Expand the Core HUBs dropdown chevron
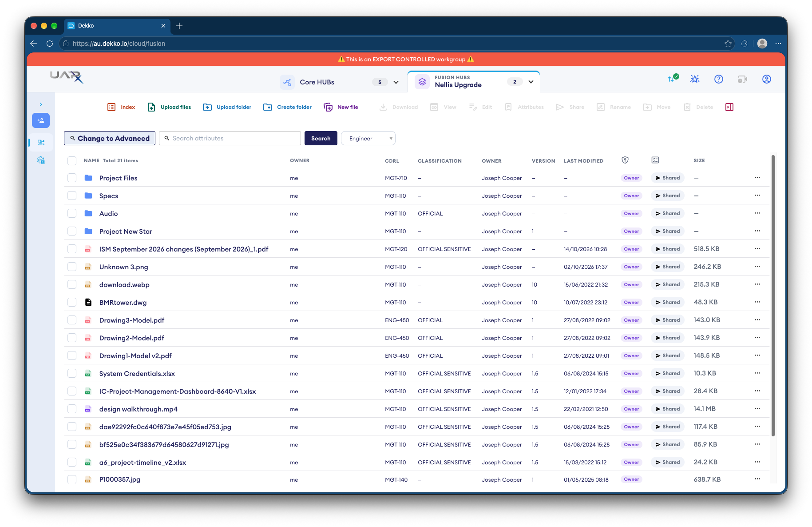 (x=396, y=82)
